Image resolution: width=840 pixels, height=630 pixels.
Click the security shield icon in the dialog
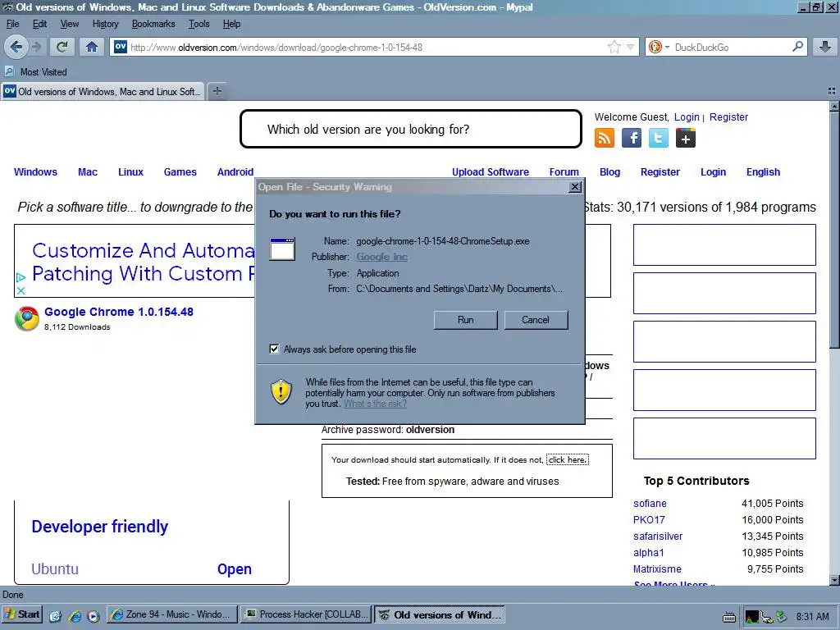[x=281, y=391]
